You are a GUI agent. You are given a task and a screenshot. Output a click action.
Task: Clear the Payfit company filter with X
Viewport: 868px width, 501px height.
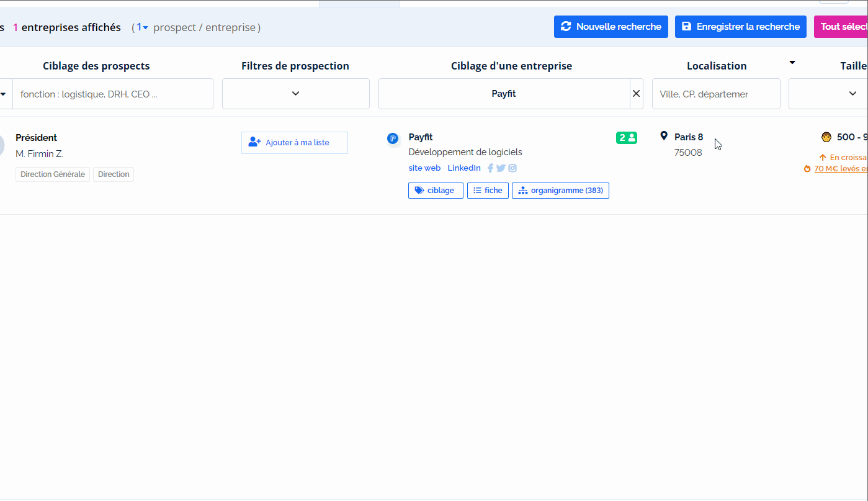[x=636, y=94]
